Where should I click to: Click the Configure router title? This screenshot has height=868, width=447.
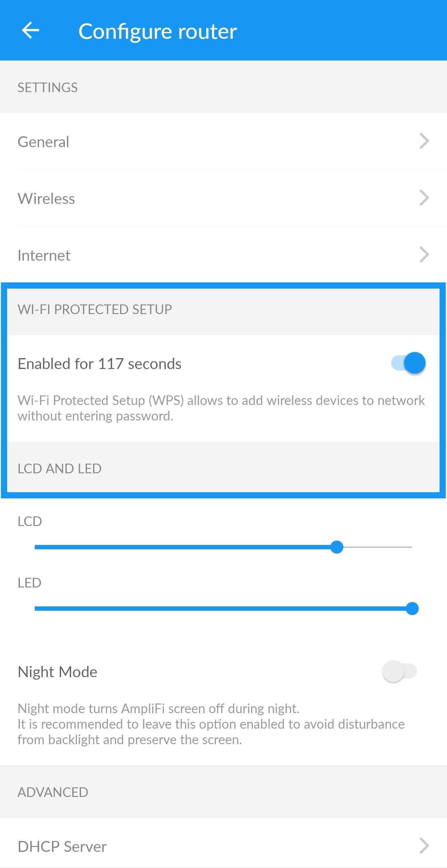(157, 31)
